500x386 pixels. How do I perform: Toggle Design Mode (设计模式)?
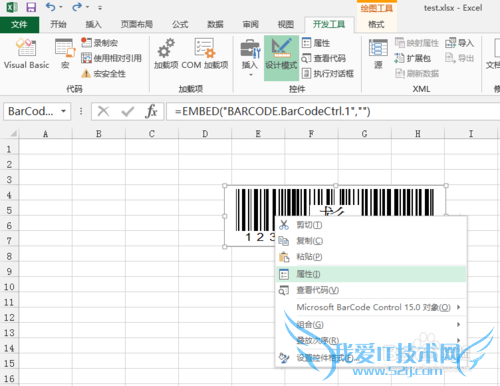tap(281, 57)
